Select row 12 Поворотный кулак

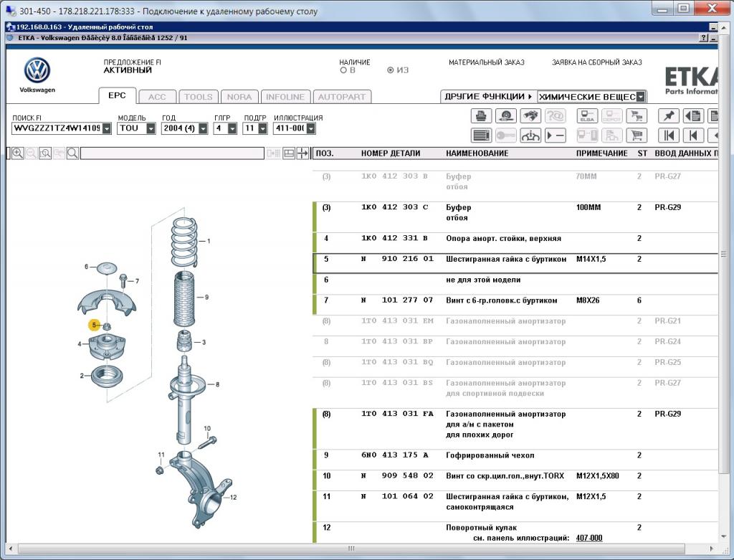(515, 533)
